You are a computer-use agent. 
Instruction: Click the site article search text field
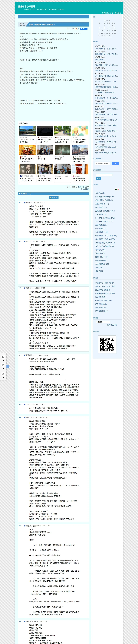click(x=104, y=175)
